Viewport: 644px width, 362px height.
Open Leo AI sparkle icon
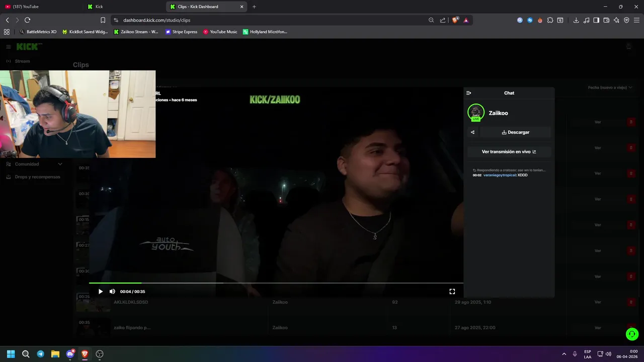point(616,20)
